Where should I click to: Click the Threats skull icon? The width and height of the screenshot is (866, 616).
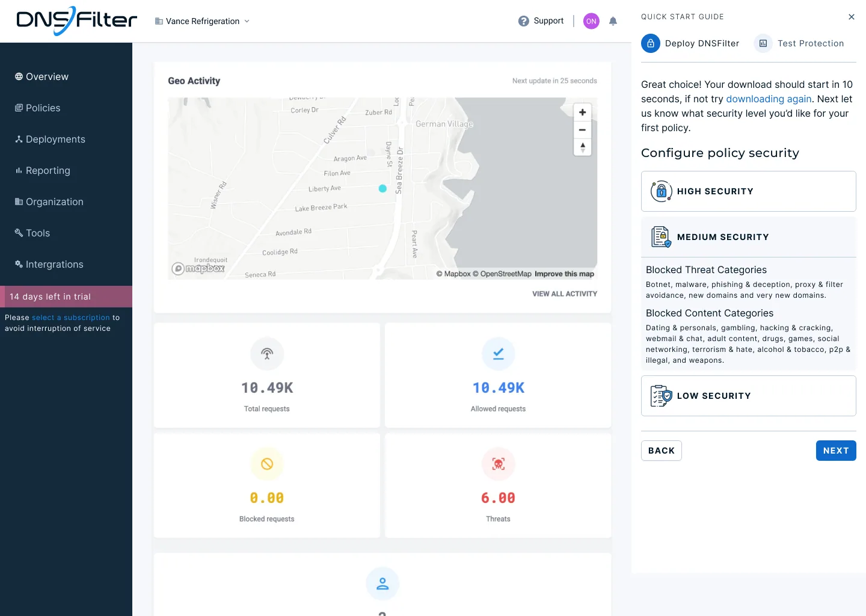coord(499,464)
